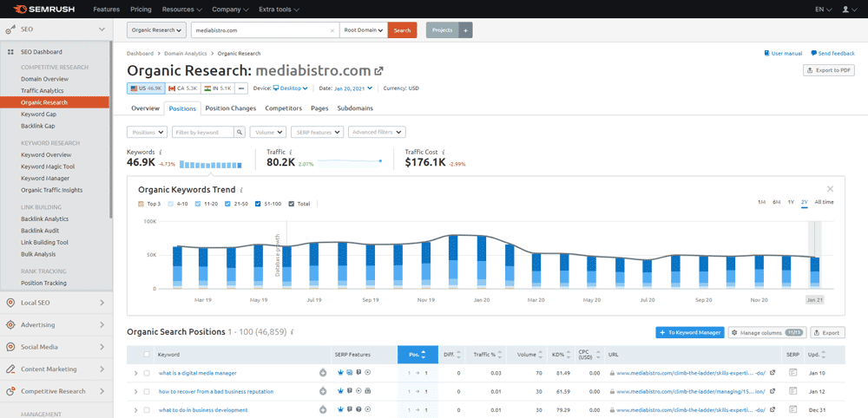Click To Keyword Manager button
Image resolution: width=868 pixels, height=418 pixels.
click(x=690, y=332)
